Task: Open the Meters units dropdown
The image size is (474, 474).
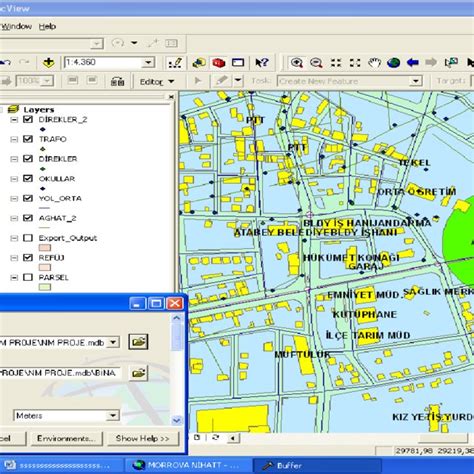Action: (113, 415)
